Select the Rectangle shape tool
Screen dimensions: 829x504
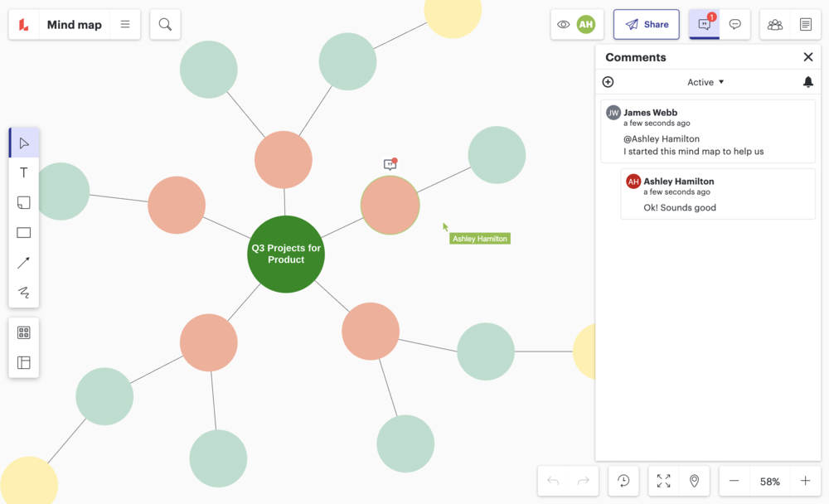(23, 233)
